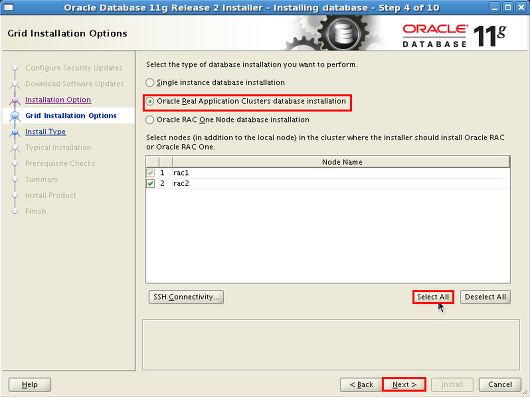
Task: Jump to Installation Option step link
Action: [x=58, y=100]
